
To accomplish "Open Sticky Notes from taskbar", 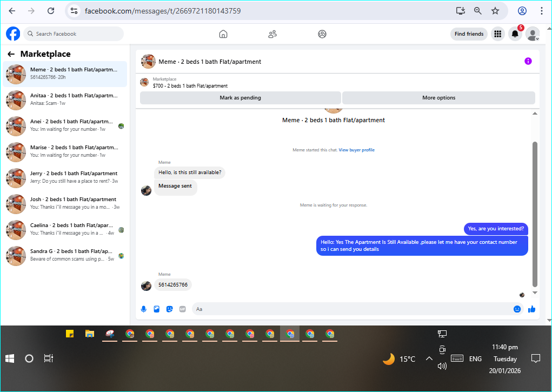I will tap(70, 334).
